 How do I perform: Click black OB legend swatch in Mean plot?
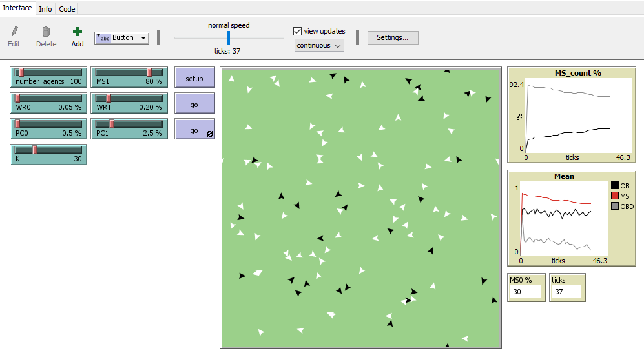tap(614, 186)
